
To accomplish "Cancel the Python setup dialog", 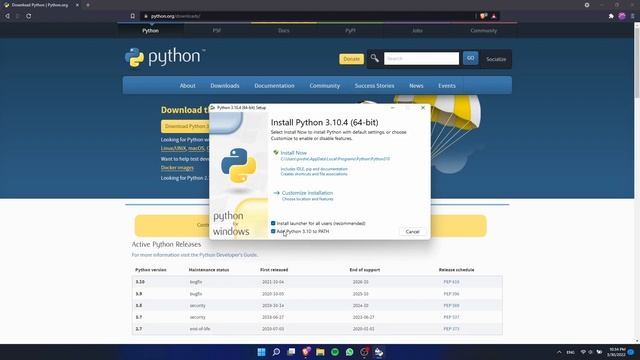I will [x=412, y=231].
